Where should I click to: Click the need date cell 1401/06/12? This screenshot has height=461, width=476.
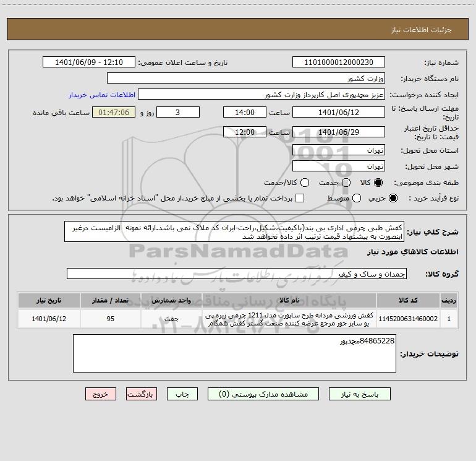tap(49, 319)
